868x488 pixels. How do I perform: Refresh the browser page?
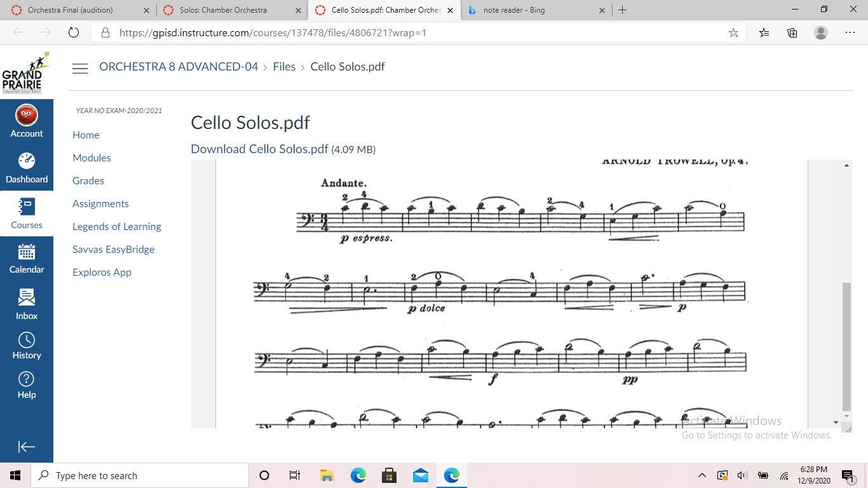[x=73, y=32]
